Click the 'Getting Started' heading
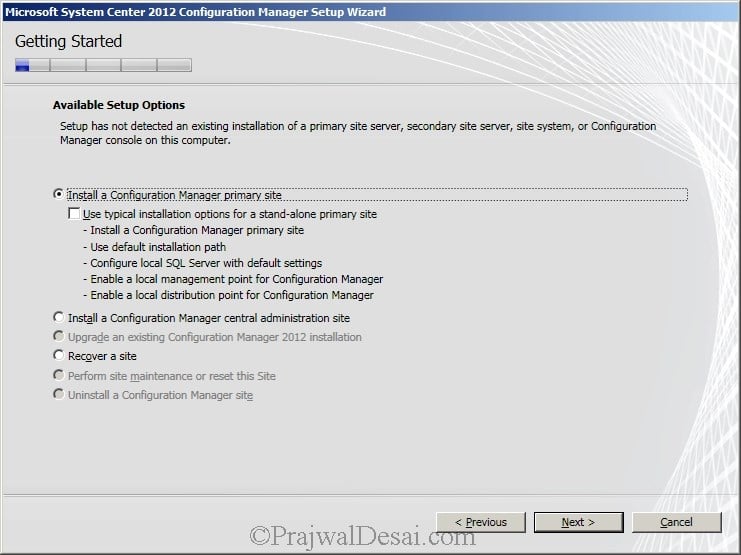Viewport: 741px width, 555px height. coord(69,41)
